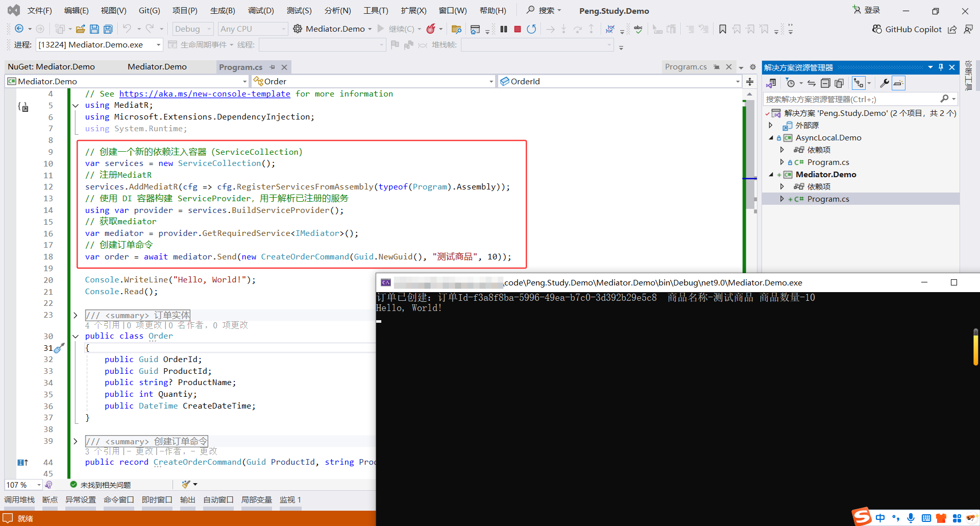
Task: Expand the collapsed 订单实体 summary at line 23
Action: (76, 316)
